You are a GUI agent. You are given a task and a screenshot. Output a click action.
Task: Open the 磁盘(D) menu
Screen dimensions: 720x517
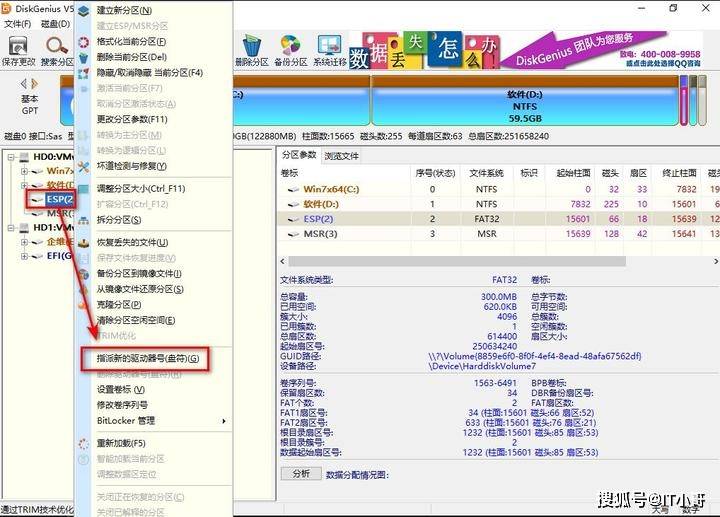coord(56,24)
